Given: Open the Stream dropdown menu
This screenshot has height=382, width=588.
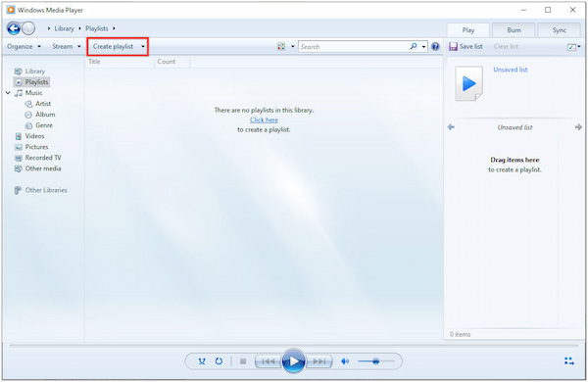Looking at the screenshot, I should click(x=67, y=46).
